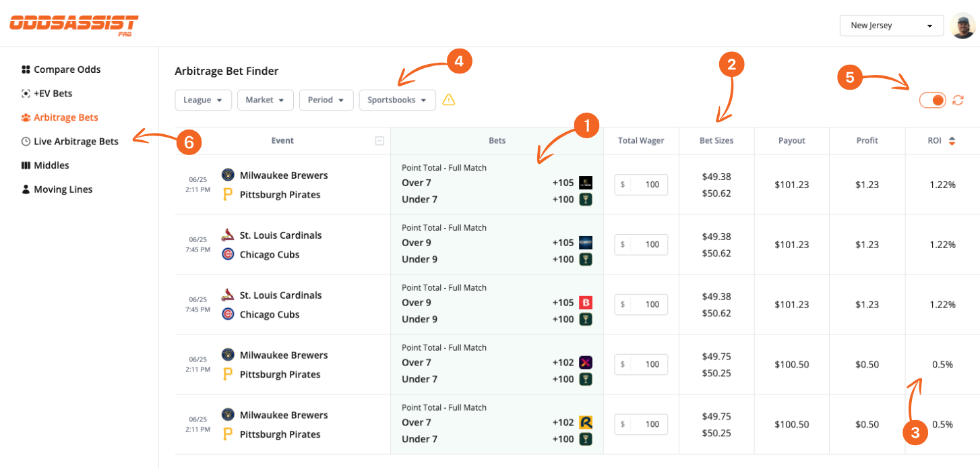Open the Sportsbooks filter dropdown

tap(397, 99)
